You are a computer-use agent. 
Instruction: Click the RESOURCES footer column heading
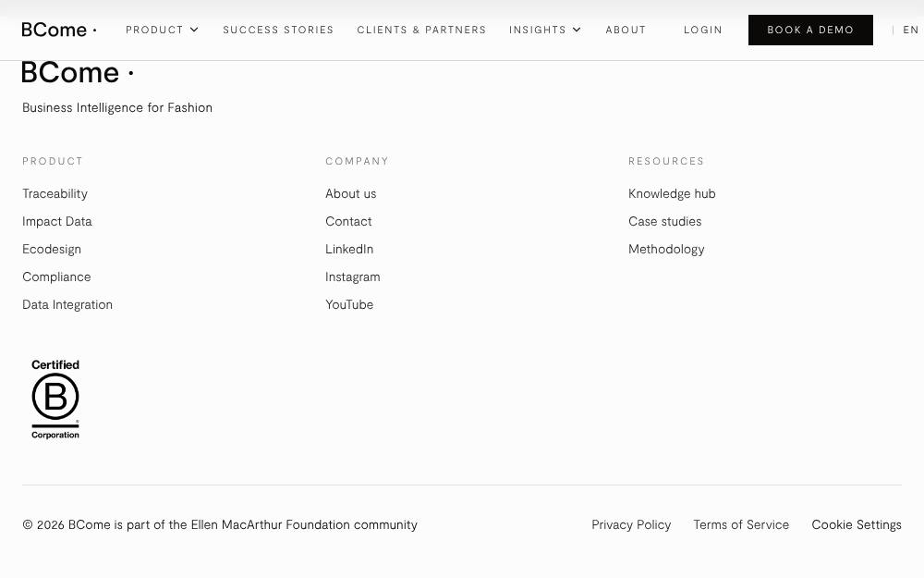click(666, 161)
